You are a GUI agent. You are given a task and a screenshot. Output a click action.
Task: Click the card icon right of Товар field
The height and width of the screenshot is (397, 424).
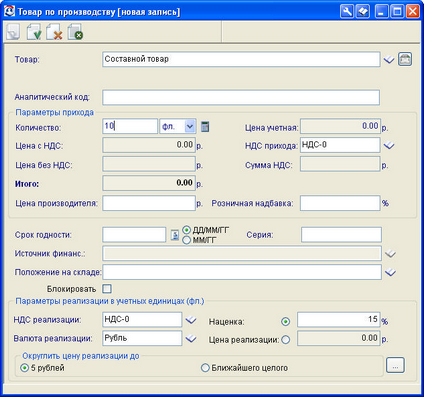[405, 60]
